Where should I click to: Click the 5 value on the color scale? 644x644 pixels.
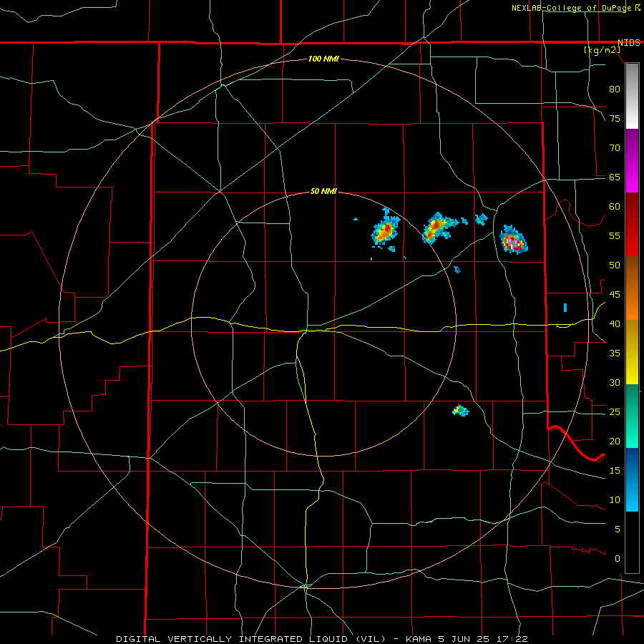[618, 530]
